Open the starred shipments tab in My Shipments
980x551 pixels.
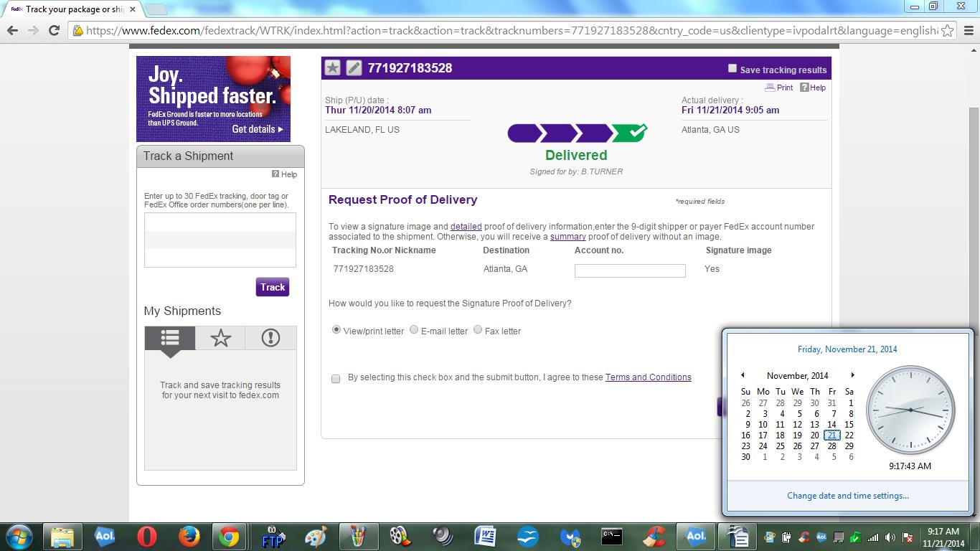pyautogui.click(x=220, y=338)
